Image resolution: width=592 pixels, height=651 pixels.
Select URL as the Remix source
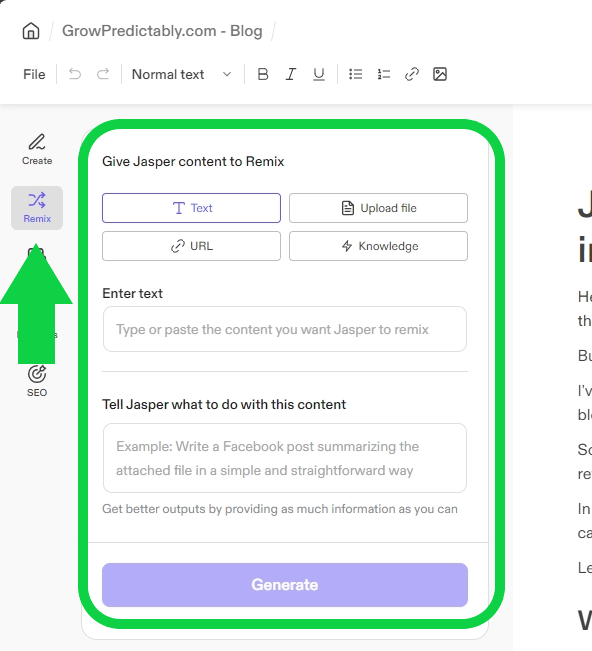tap(191, 246)
